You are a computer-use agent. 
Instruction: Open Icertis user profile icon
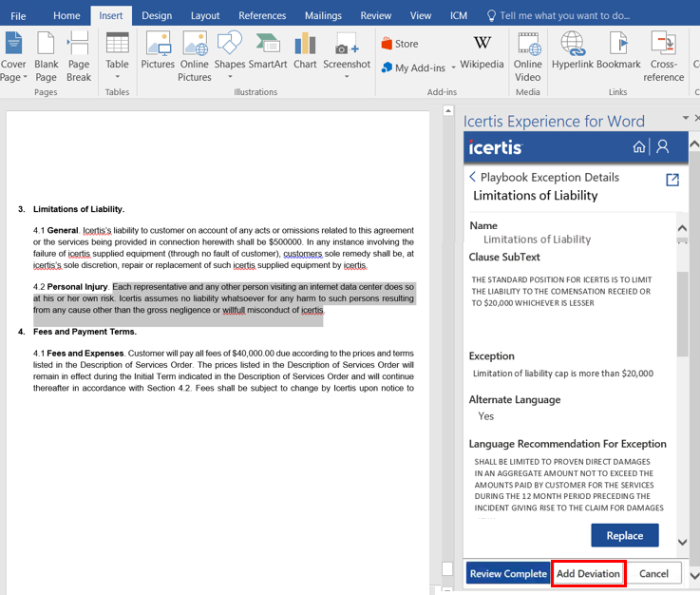pyautogui.click(x=663, y=147)
